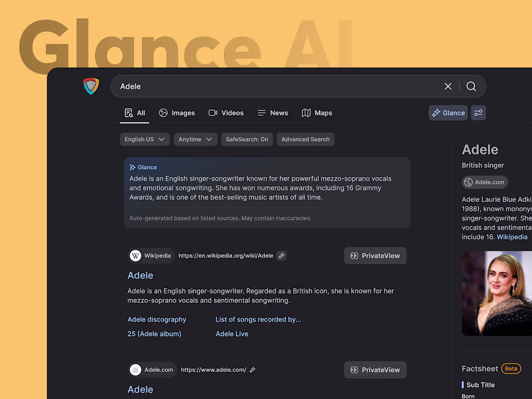
Task: Open Advanced Search options
Action: tap(305, 139)
